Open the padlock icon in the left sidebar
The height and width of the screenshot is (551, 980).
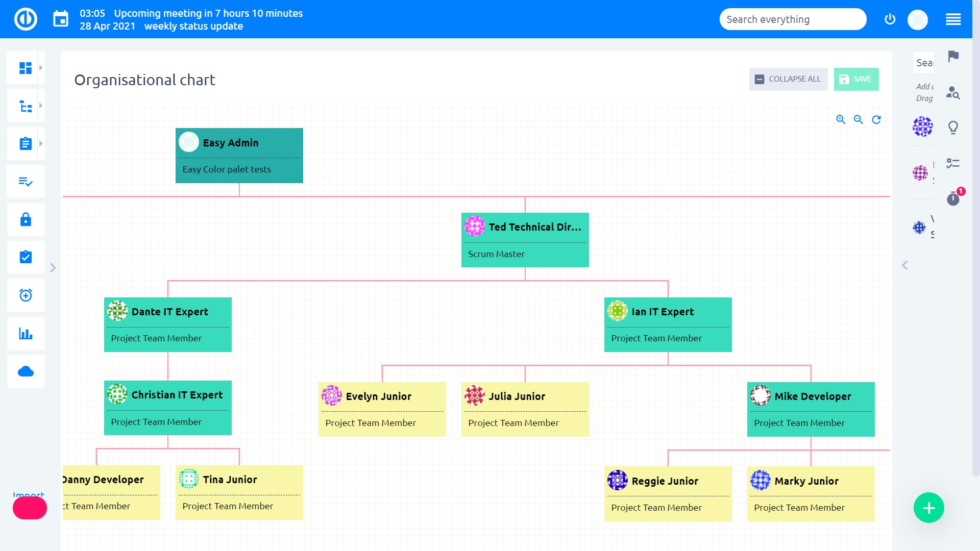(x=26, y=219)
